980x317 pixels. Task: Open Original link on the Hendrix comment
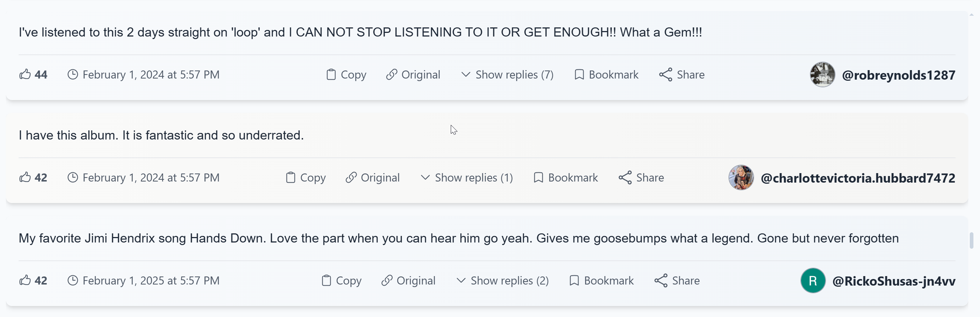coord(408,280)
